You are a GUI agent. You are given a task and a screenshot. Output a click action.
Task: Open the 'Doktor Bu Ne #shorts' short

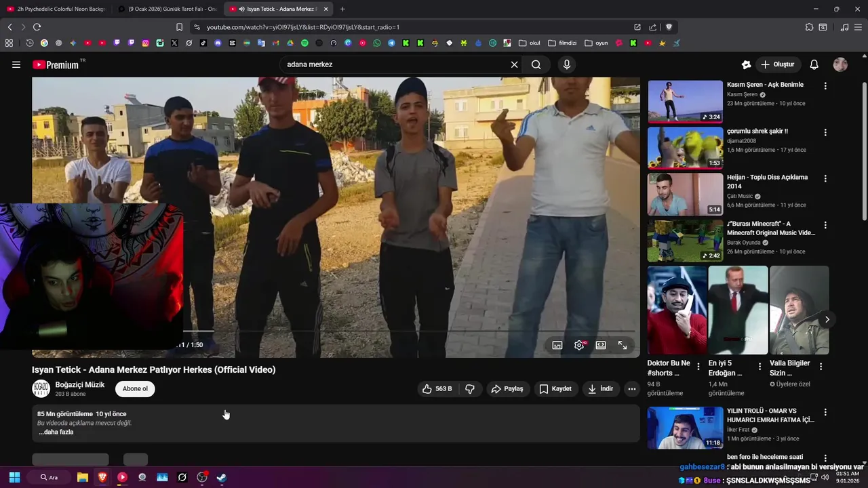tap(677, 310)
